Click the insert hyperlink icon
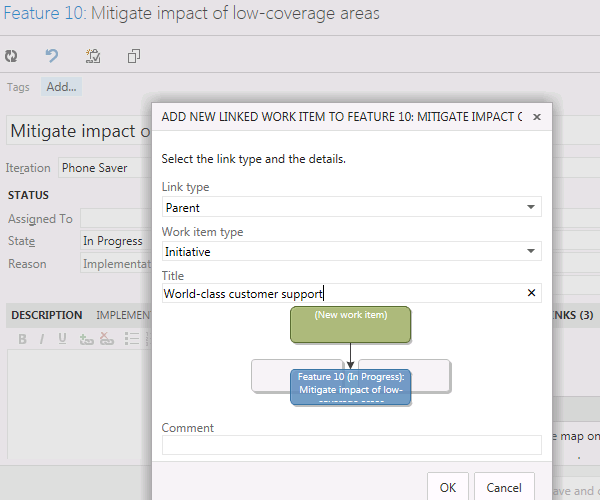The image size is (600, 500). point(86,339)
